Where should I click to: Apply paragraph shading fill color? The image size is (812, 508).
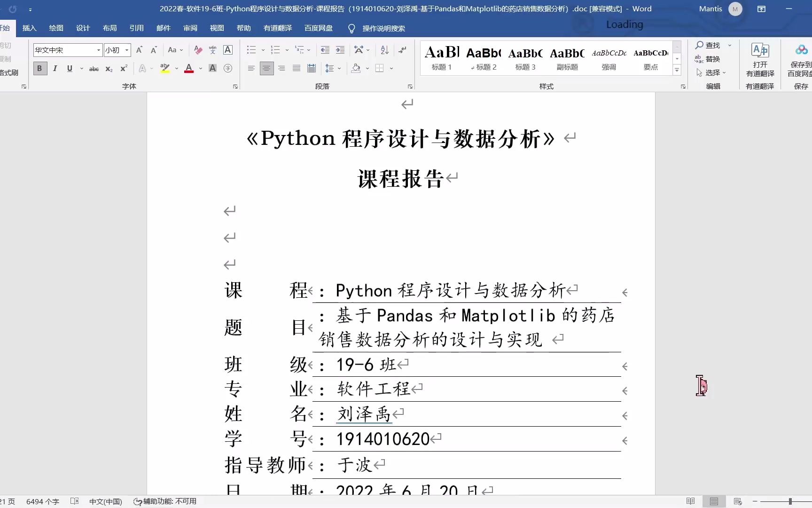point(356,69)
